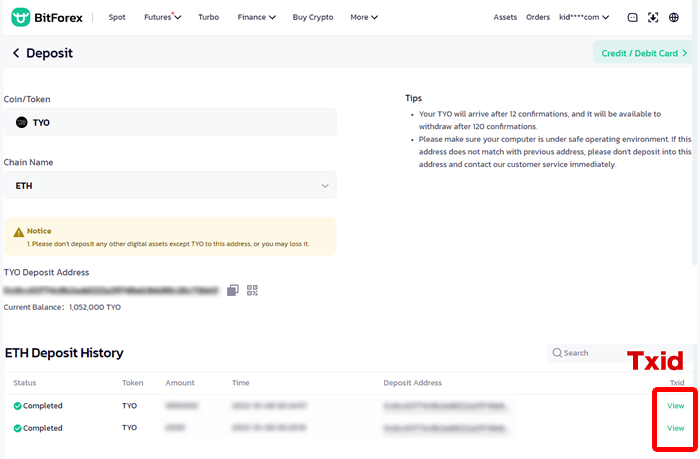Click the Token column header
700x459 pixels.
133,383
